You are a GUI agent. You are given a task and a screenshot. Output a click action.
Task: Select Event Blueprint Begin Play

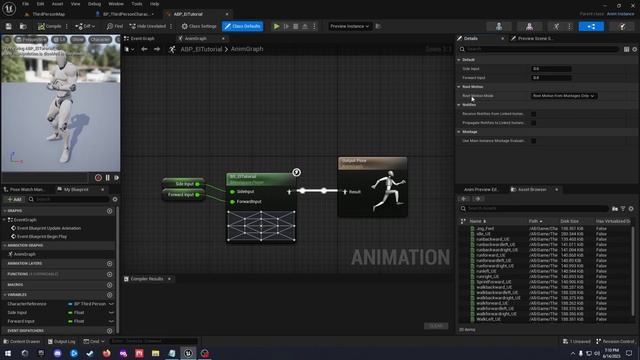coord(42,236)
